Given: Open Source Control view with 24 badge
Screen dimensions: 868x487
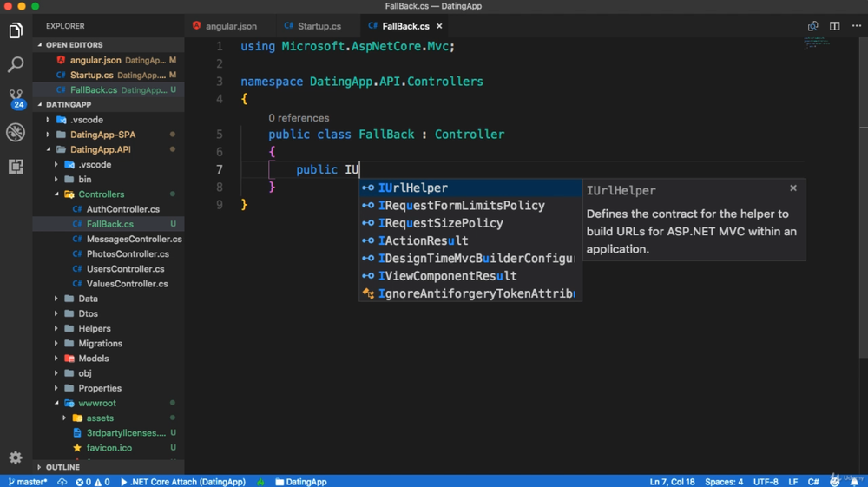Looking at the screenshot, I should [16, 98].
